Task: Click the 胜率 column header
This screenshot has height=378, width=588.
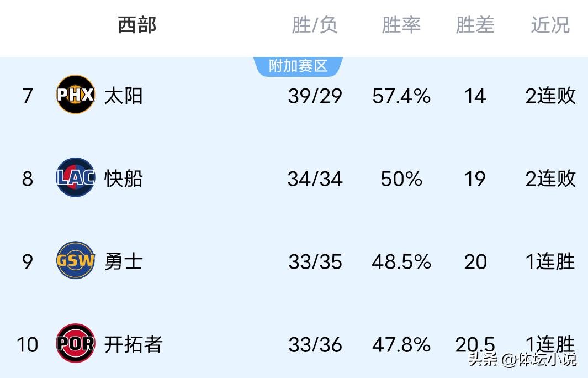Action: pos(401,25)
